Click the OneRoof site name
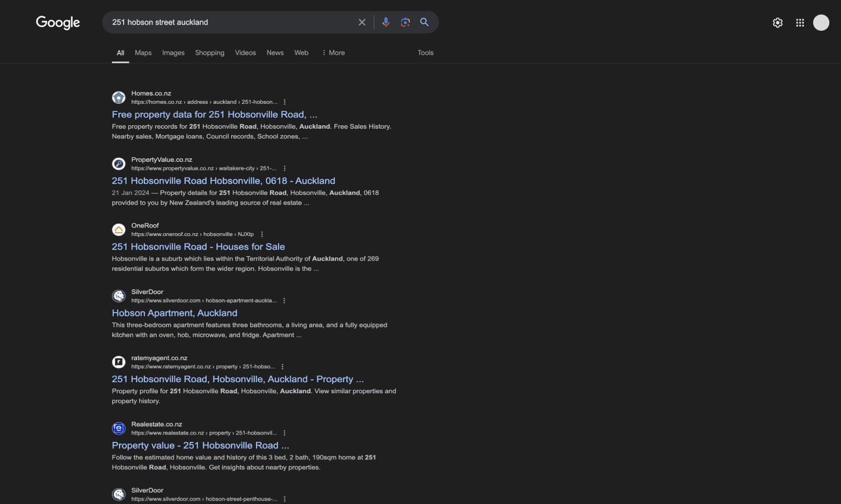Image resolution: width=841 pixels, height=504 pixels. point(145,226)
